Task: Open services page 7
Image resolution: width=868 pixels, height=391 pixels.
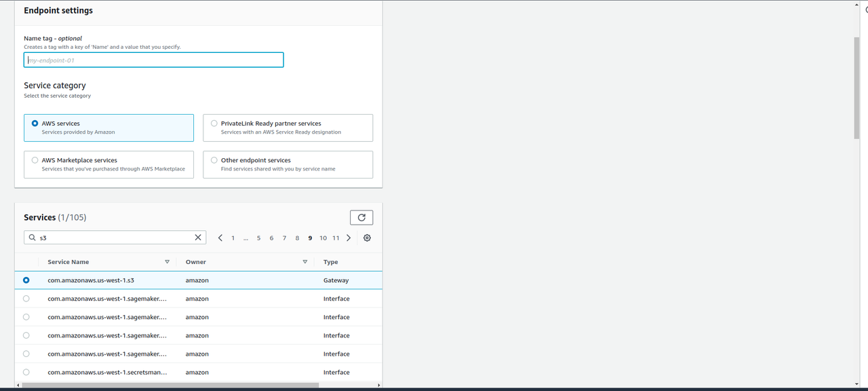Action: tap(284, 238)
